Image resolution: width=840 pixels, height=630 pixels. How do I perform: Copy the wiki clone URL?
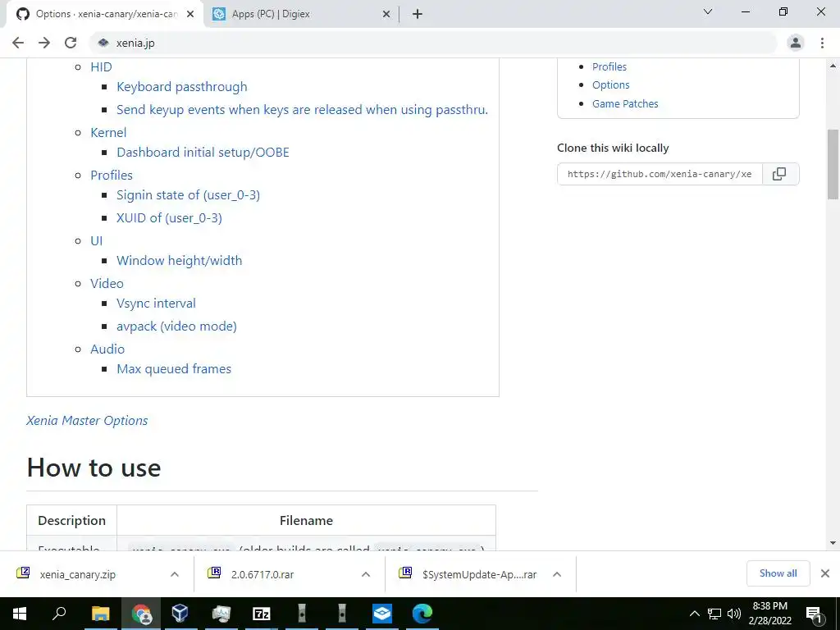click(x=779, y=174)
